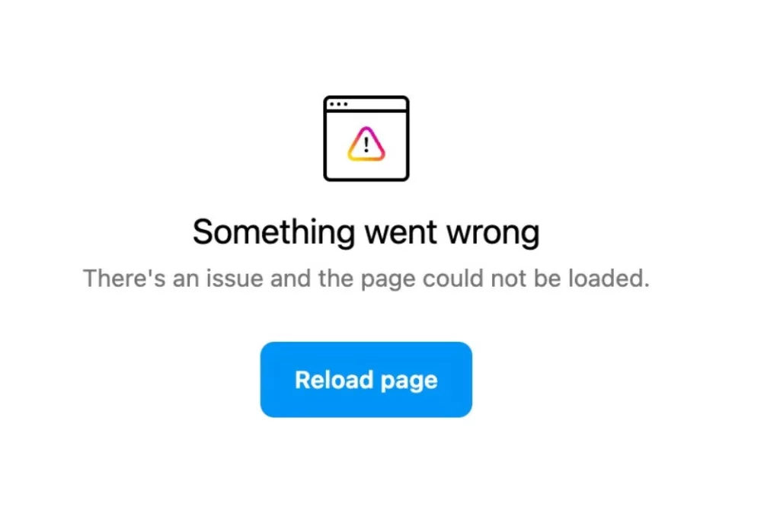Click the title bar strip of window icon
Viewport: 780px width, 532px height.
point(366,104)
